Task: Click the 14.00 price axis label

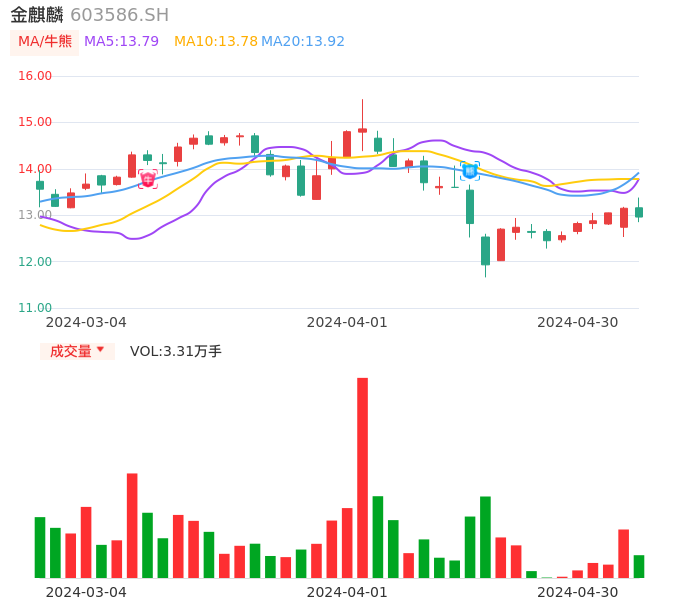Action: pyautogui.click(x=35, y=169)
